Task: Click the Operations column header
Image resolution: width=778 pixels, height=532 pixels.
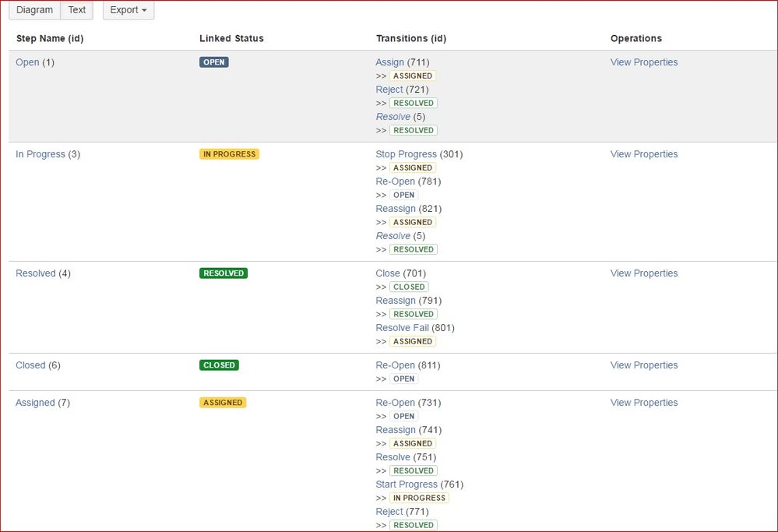Action: 636,38
